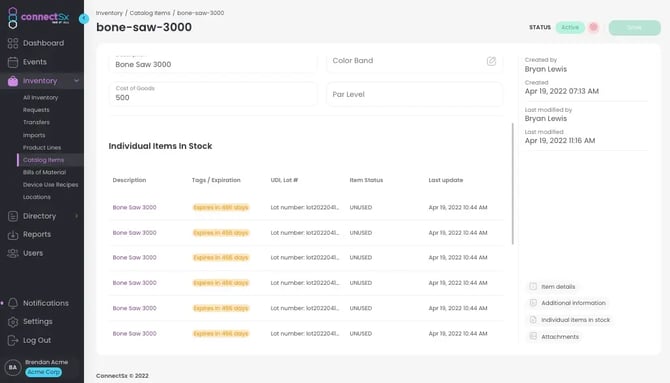
Task: Select Catalog Items submenu item
Action: (x=44, y=160)
